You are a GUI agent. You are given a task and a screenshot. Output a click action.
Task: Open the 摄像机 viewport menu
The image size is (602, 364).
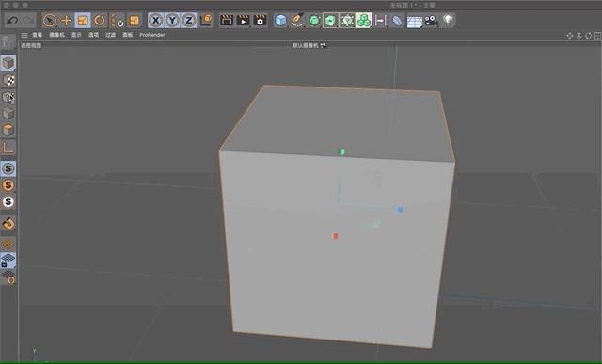point(56,35)
